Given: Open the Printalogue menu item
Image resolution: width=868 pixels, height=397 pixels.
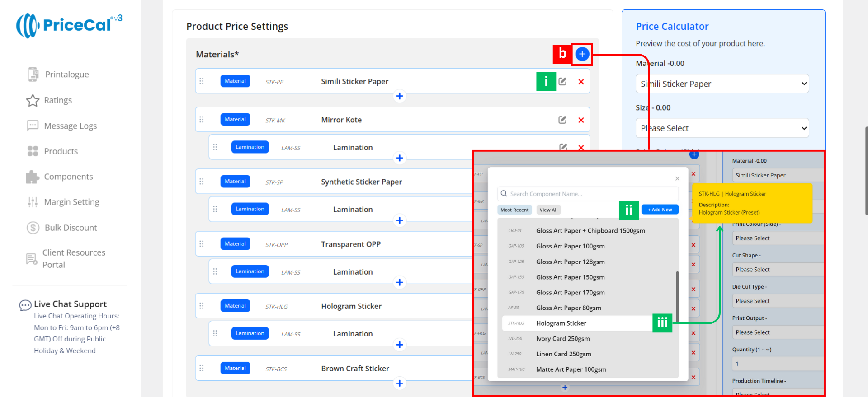Looking at the screenshot, I should 66,75.
